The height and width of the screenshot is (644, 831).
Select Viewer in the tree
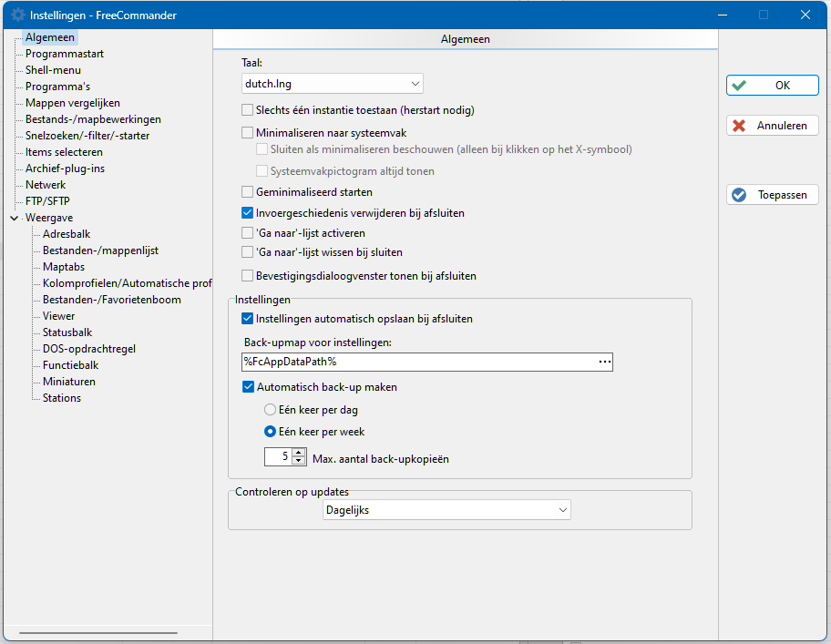point(59,316)
